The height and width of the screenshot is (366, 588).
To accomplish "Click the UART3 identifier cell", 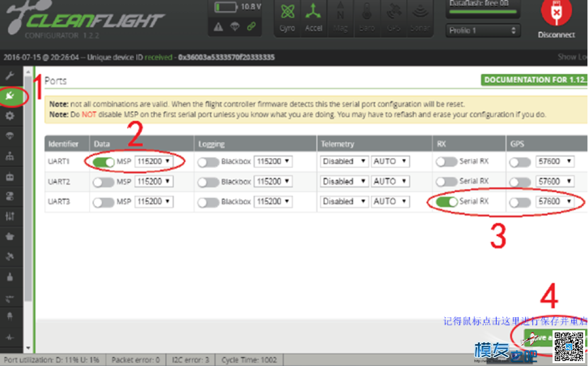I will click(x=67, y=202).
